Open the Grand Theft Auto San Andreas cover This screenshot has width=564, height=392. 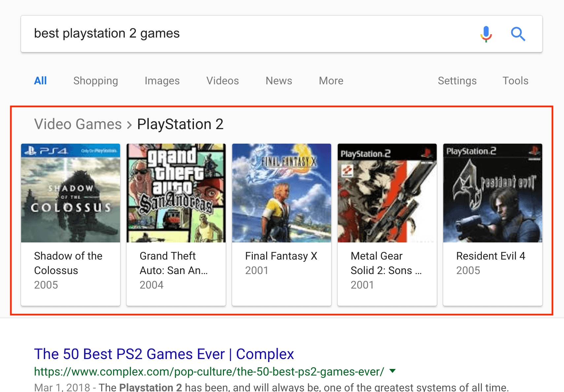pos(176,193)
